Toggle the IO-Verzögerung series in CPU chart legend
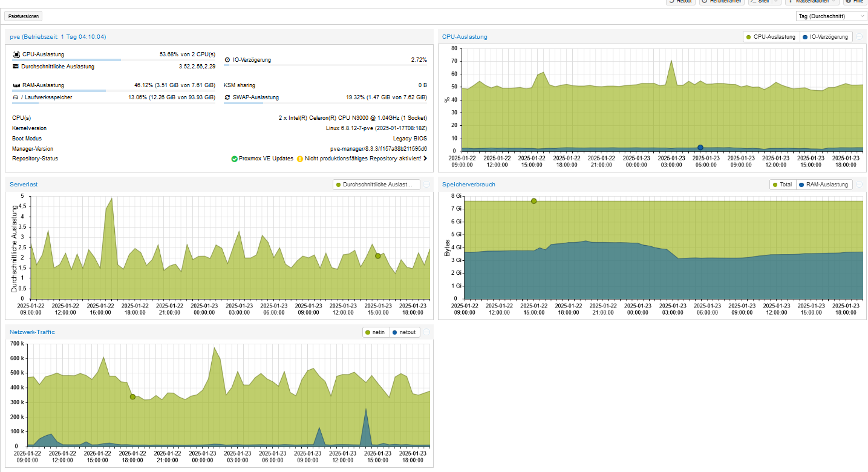 coord(826,37)
